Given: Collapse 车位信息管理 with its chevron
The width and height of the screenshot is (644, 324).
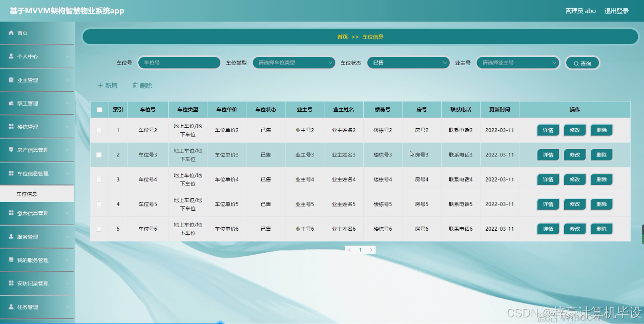Looking at the screenshot, I should coord(68,174).
